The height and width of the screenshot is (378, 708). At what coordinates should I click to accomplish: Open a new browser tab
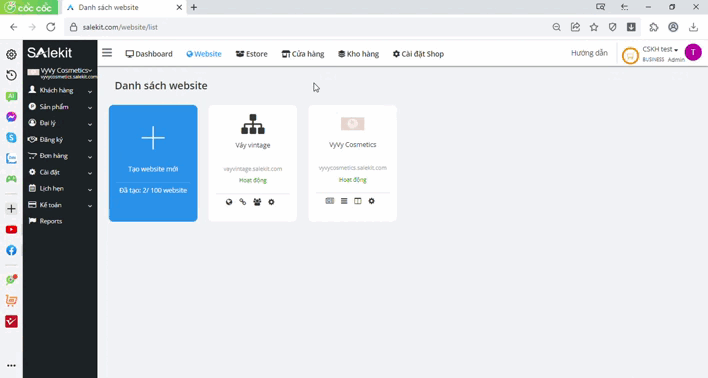coord(194,7)
